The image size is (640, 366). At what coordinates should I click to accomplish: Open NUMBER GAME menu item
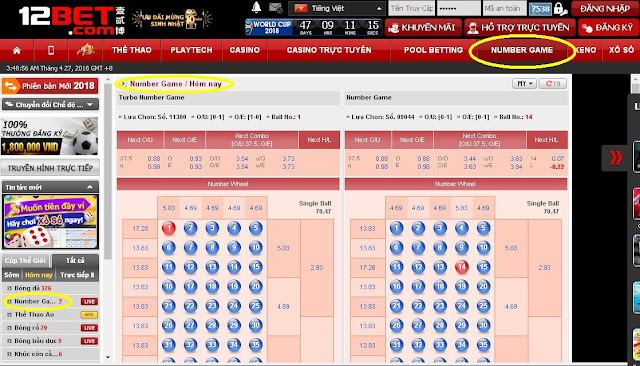point(522,50)
